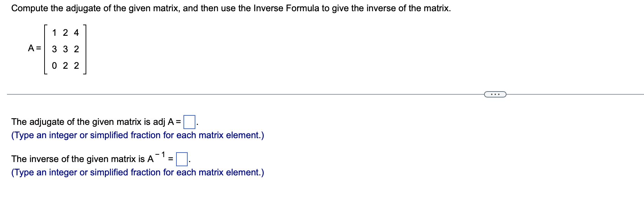Click the hint text below the inverse line
The image size is (644, 215).
coord(137,172)
